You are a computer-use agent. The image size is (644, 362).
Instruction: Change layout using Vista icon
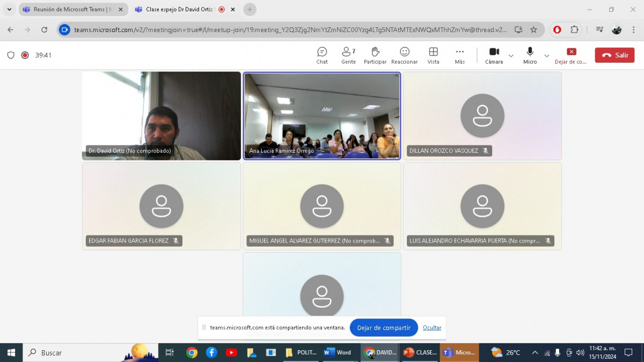click(x=433, y=55)
